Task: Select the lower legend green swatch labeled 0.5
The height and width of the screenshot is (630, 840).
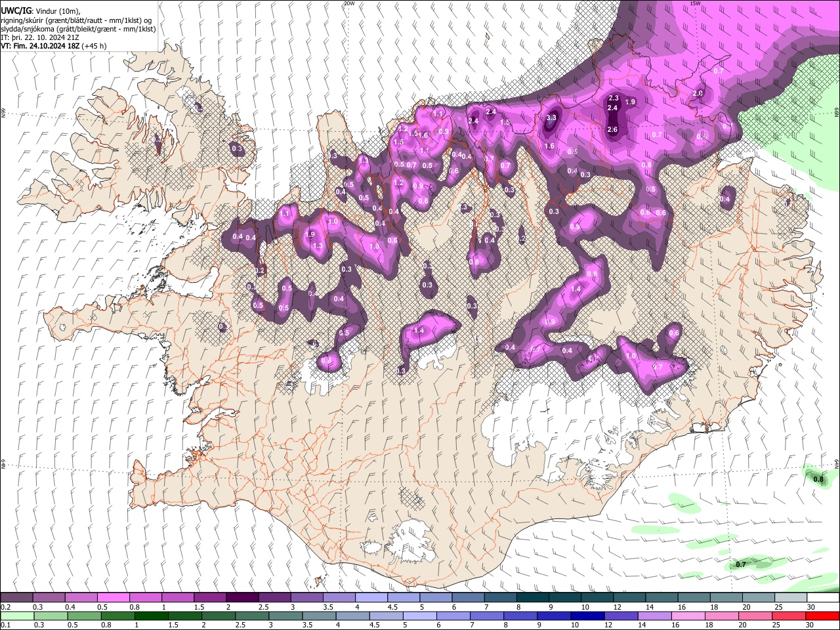Action: [83, 616]
